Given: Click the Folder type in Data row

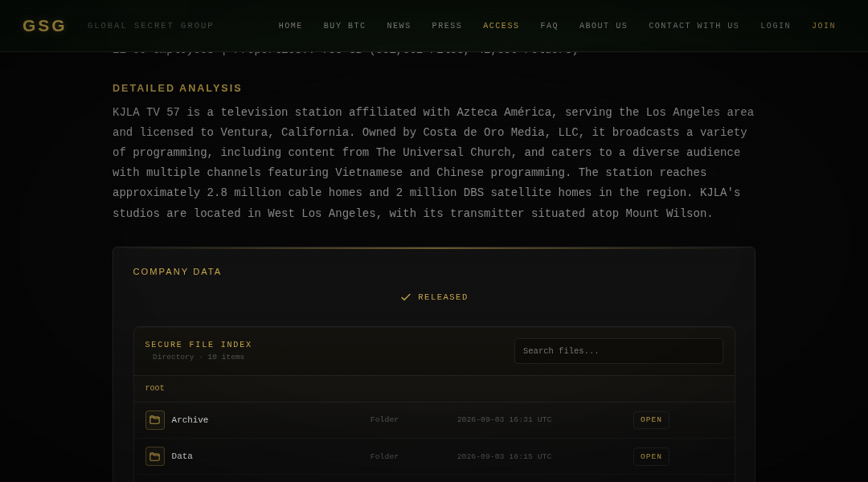Looking at the screenshot, I should click(x=384, y=456).
